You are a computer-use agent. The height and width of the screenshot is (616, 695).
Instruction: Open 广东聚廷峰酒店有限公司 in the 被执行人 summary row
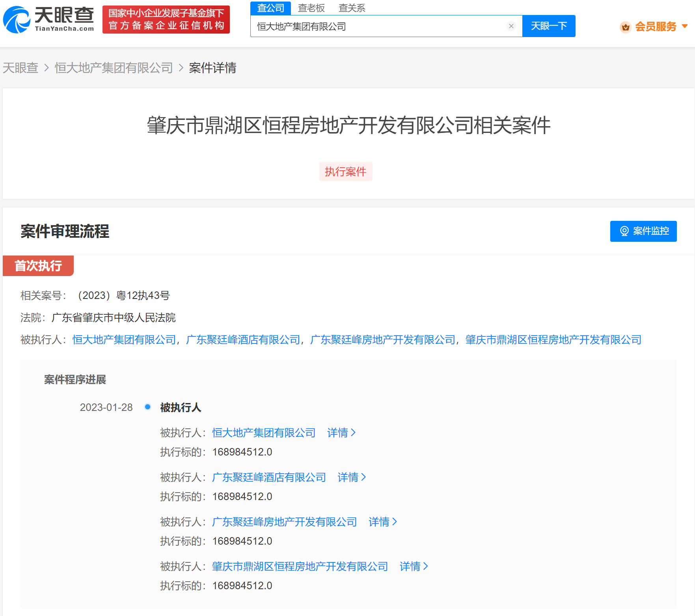(x=243, y=340)
